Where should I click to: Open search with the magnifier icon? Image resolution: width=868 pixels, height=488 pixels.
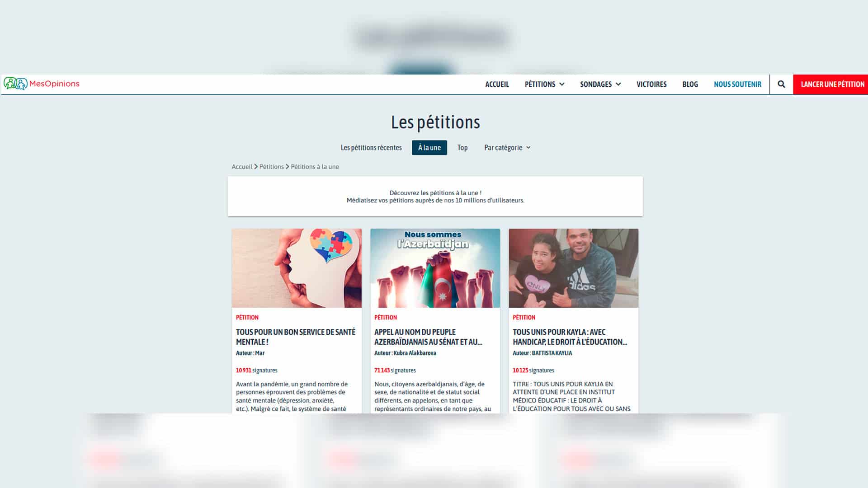pos(781,84)
